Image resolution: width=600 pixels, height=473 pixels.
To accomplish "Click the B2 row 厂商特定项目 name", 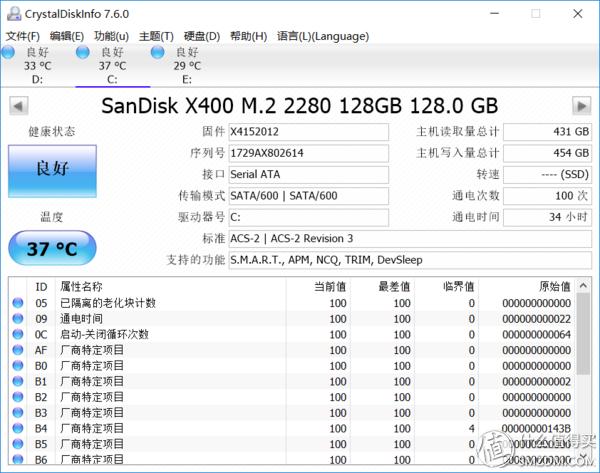I will pyautogui.click(x=92, y=397).
